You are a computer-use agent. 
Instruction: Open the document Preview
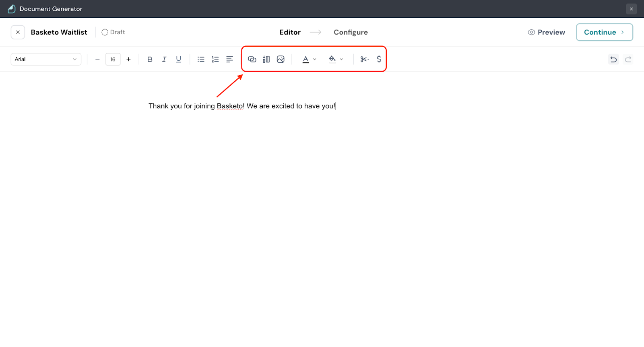click(x=547, y=32)
